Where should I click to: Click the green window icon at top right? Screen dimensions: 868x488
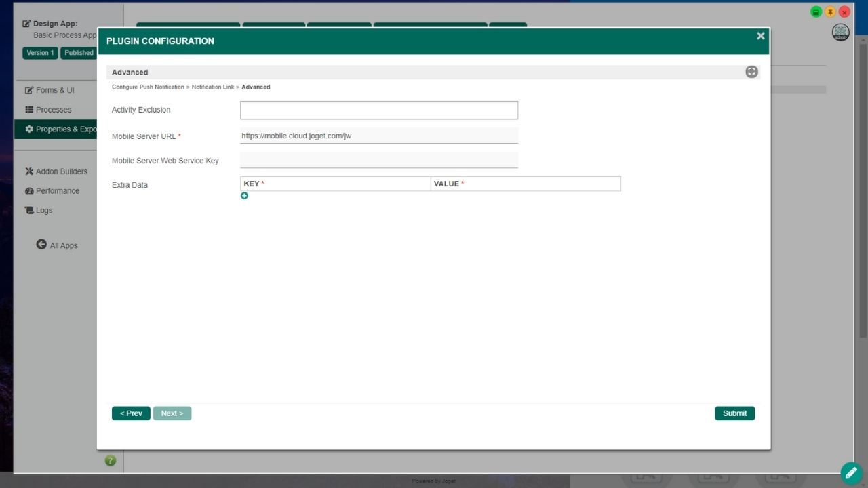tap(816, 12)
